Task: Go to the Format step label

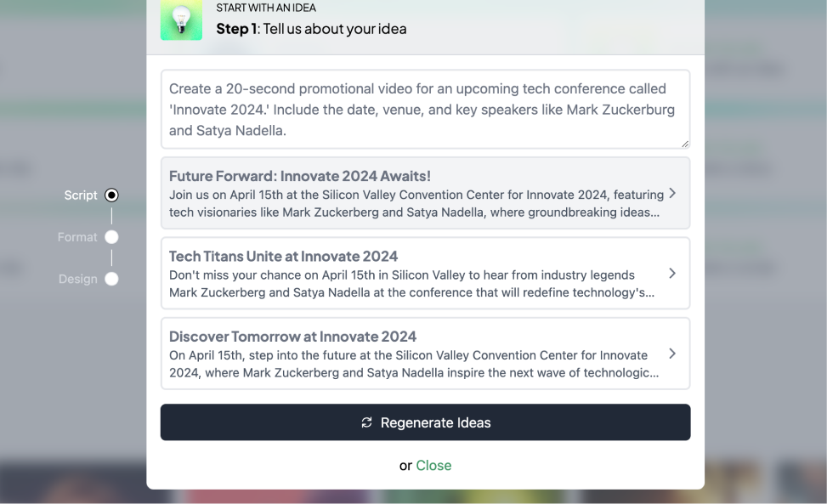Action: [x=77, y=237]
